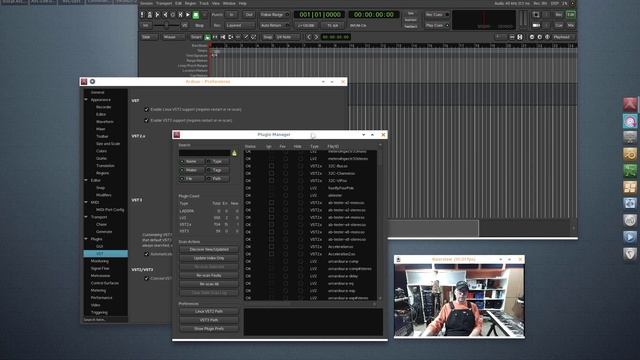
Task: Open VST3 Path preferences
Action: 209,320
